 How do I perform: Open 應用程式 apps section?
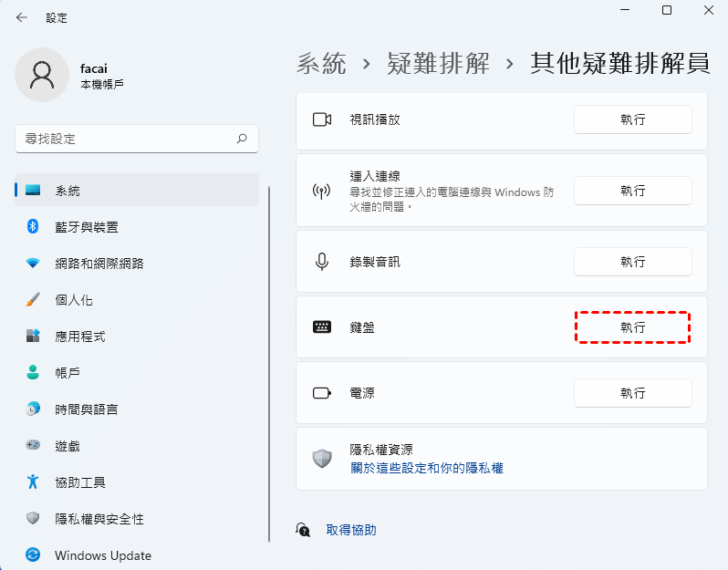(79, 337)
